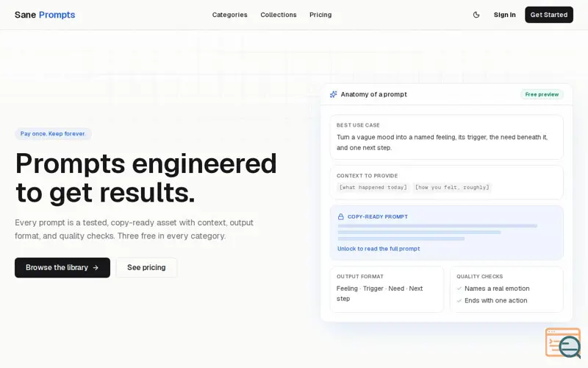Click Browse the library button

62,267
